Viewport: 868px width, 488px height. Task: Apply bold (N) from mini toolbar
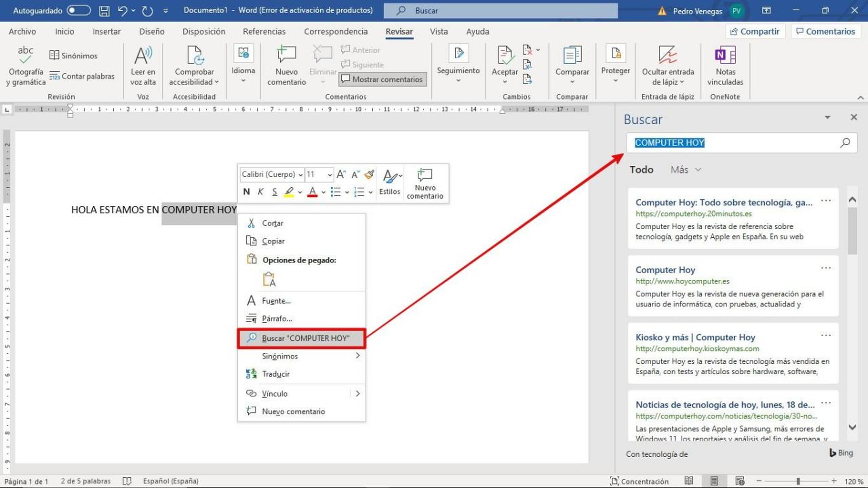pyautogui.click(x=246, y=192)
